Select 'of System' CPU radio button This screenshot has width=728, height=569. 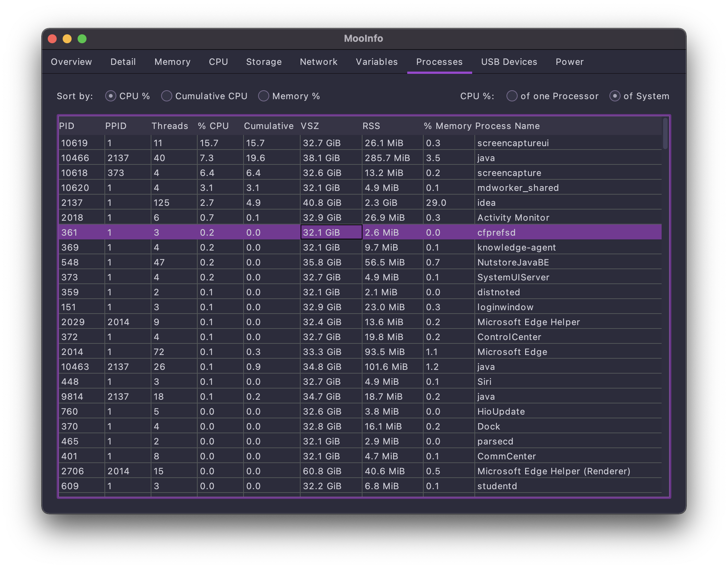click(x=615, y=96)
